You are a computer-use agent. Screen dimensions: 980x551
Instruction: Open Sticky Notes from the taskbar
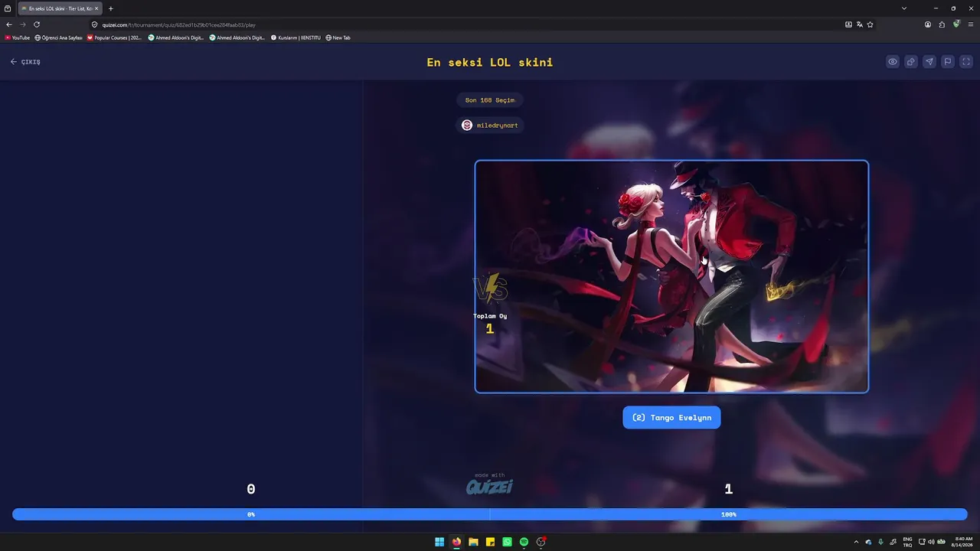[x=491, y=542]
